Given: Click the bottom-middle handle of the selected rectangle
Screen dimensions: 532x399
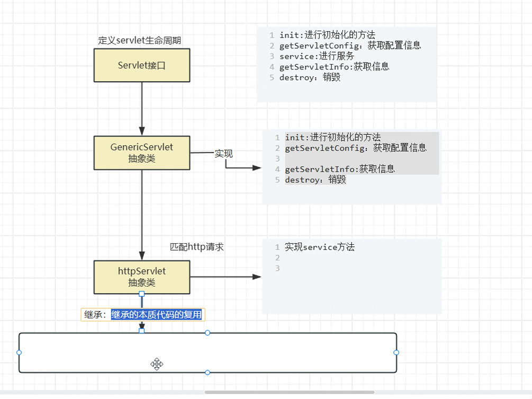Looking at the screenshot, I should tap(208, 373).
